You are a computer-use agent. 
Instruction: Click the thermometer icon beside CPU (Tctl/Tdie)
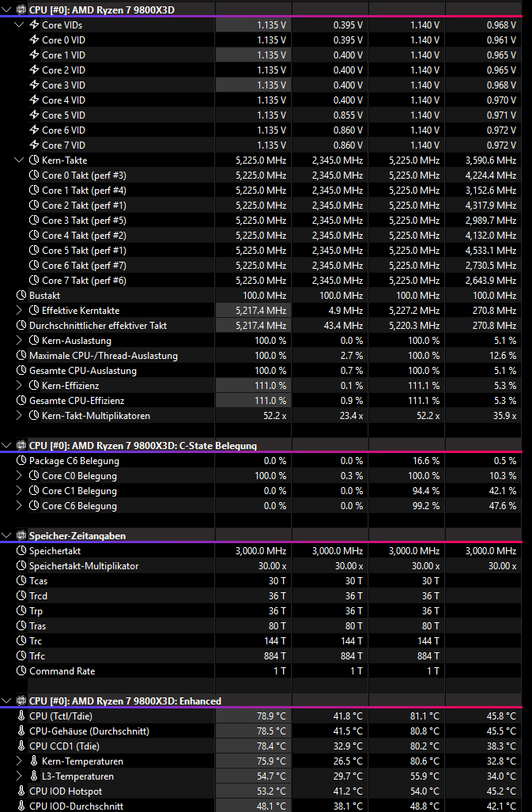click(x=21, y=716)
